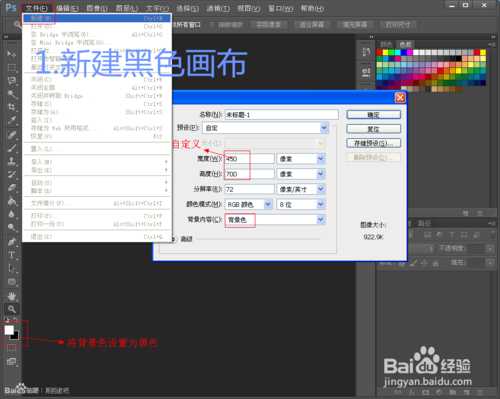Viewport: 500px width, 399px height.
Task: Select the History Brush tool
Action: click(11, 174)
